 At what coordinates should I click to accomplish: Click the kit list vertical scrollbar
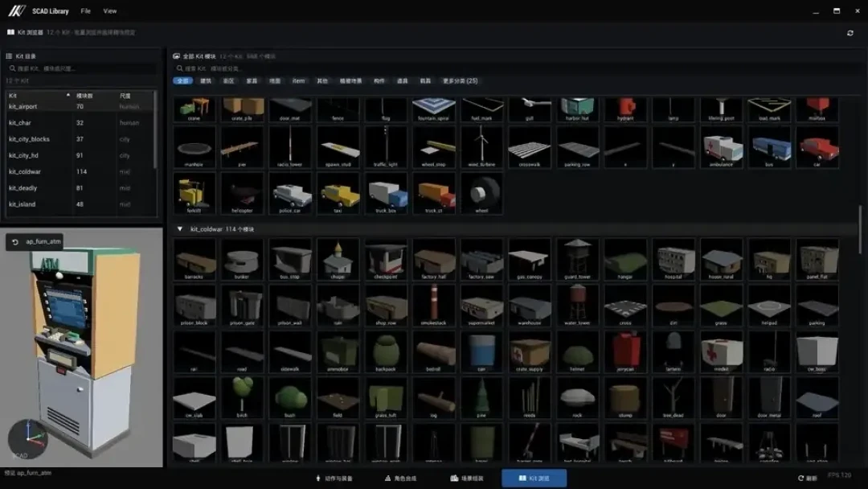[155, 130]
